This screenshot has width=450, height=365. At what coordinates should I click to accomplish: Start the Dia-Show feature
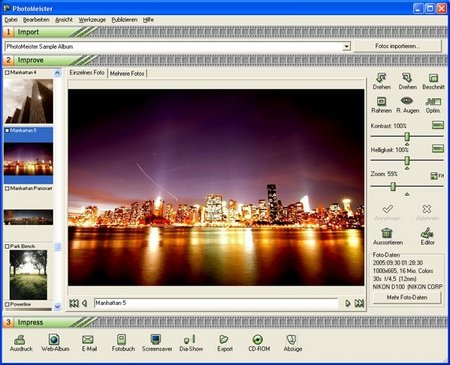190,340
